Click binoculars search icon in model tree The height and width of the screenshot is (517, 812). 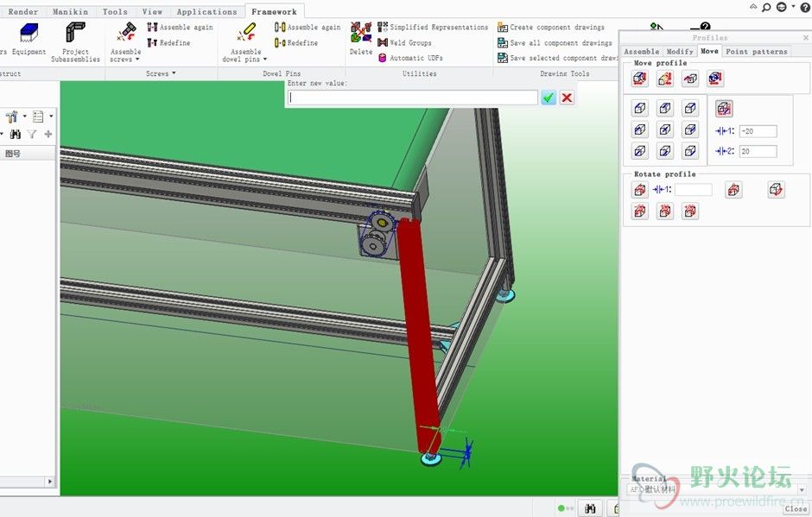pyautogui.click(x=16, y=135)
